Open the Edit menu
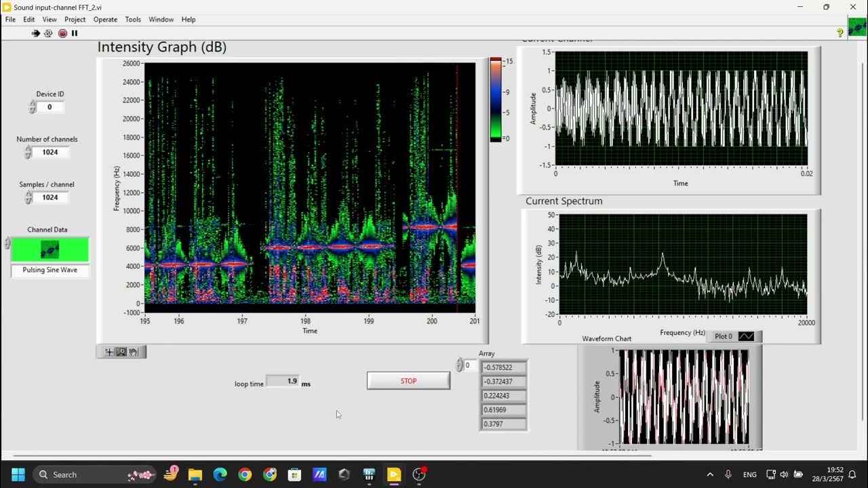 (29, 20)
